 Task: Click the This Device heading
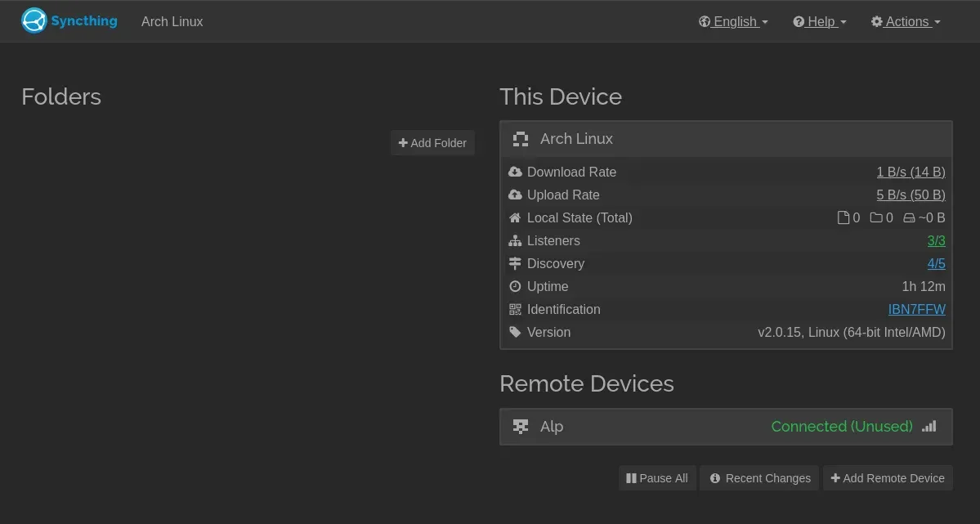click(x=561, y=97)
